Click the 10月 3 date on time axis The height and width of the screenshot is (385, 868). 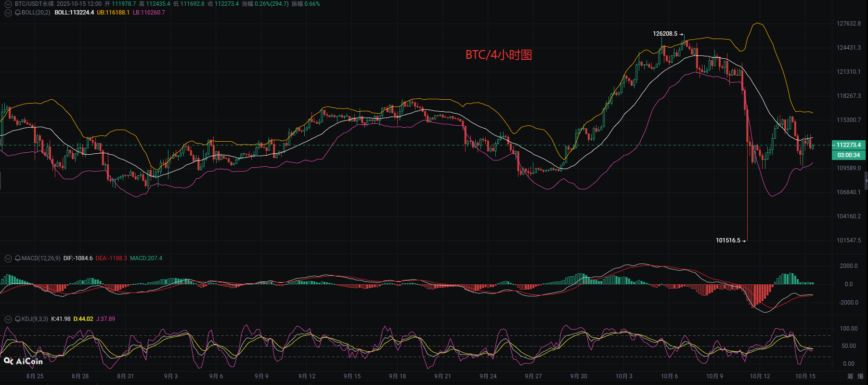pos(624,376)
